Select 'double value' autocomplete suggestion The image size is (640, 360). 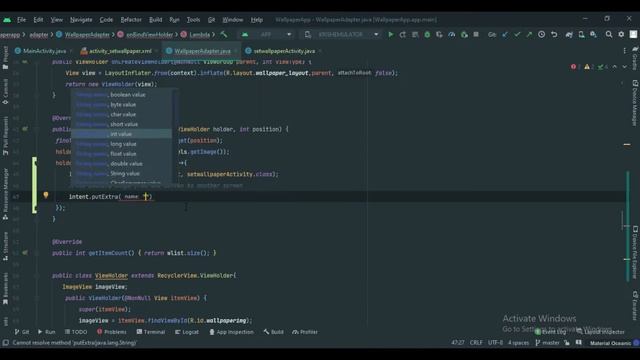(x=122, y=164)
